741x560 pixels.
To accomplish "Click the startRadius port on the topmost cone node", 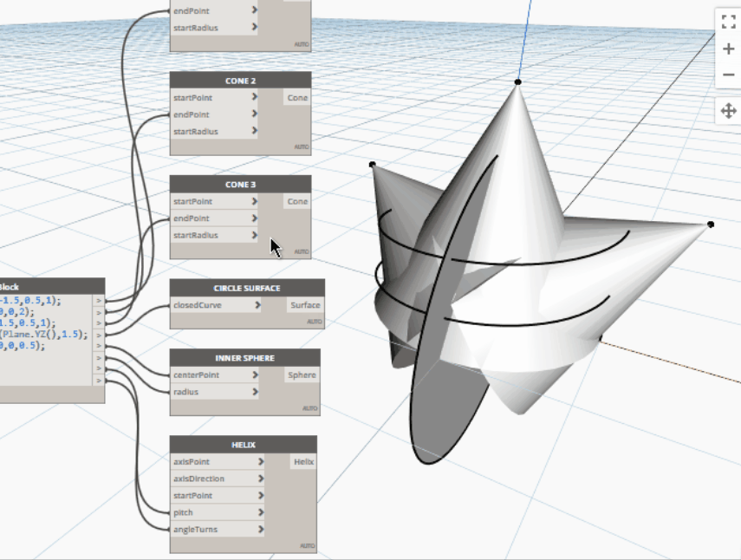I will click(x=214, y=28).
